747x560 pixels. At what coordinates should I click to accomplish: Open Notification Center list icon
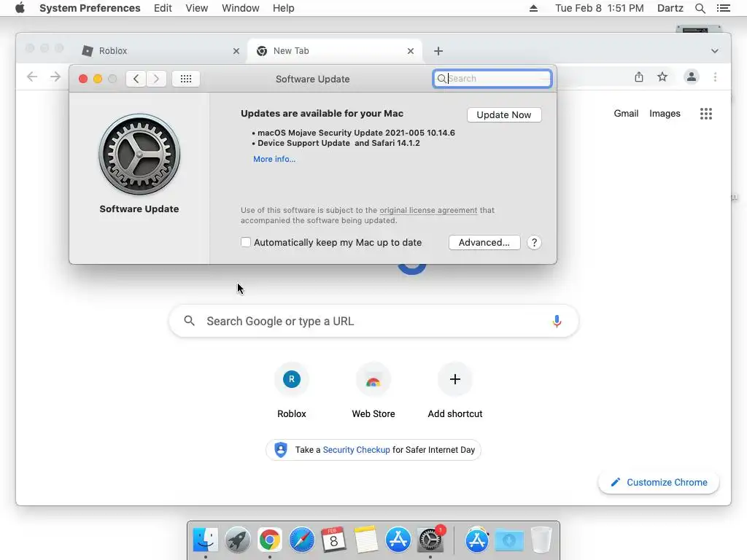pos(723,8)
